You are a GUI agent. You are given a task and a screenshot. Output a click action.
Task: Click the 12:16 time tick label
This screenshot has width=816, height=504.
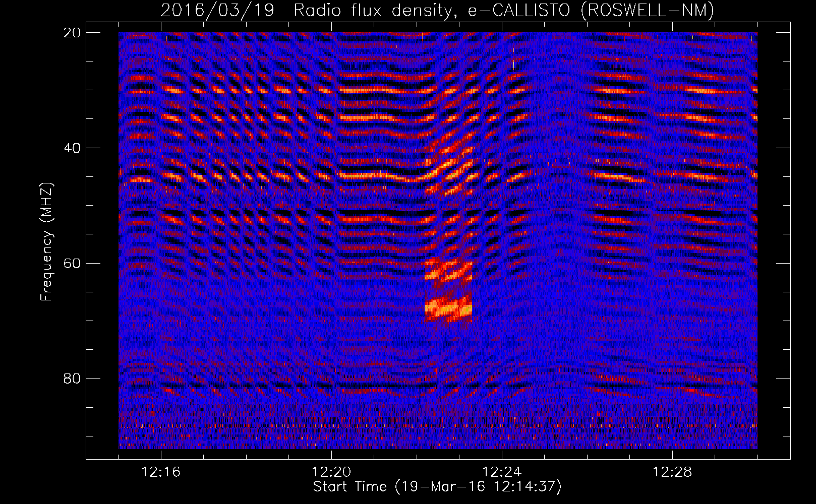(161, 472)
